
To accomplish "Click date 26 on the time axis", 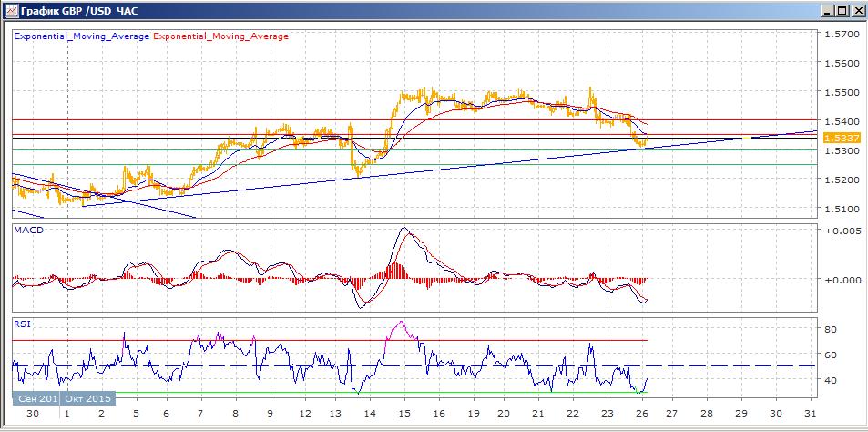I will point(641,413).
